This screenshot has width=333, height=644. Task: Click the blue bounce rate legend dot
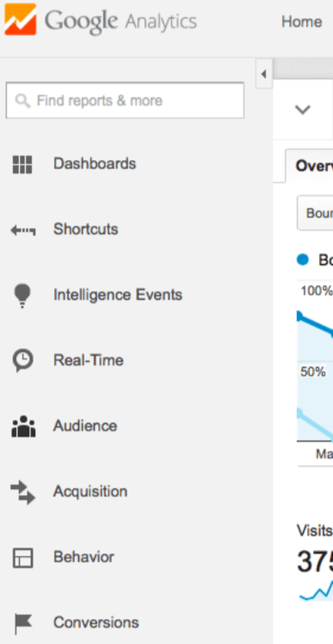[x=303, y=260]
